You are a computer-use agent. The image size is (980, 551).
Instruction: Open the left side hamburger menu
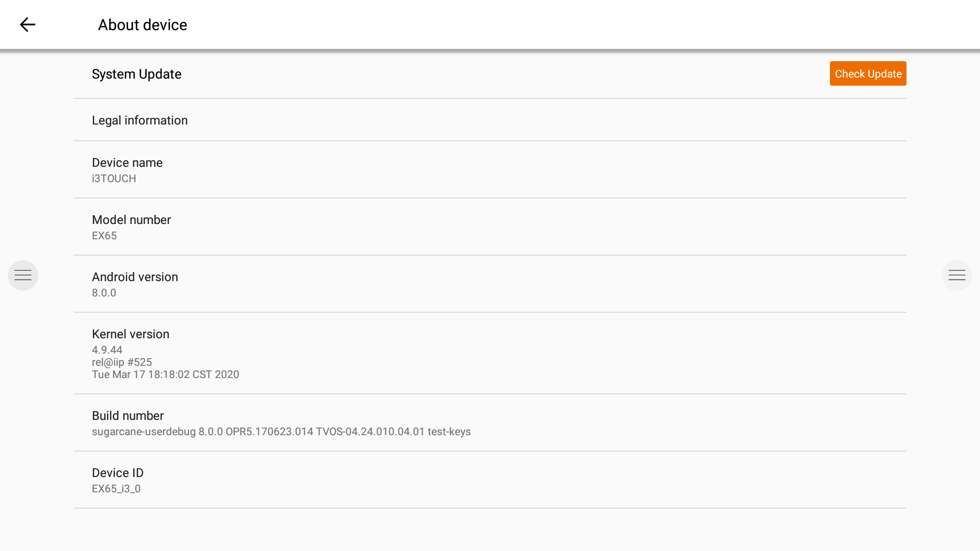[x=23, y=275]
